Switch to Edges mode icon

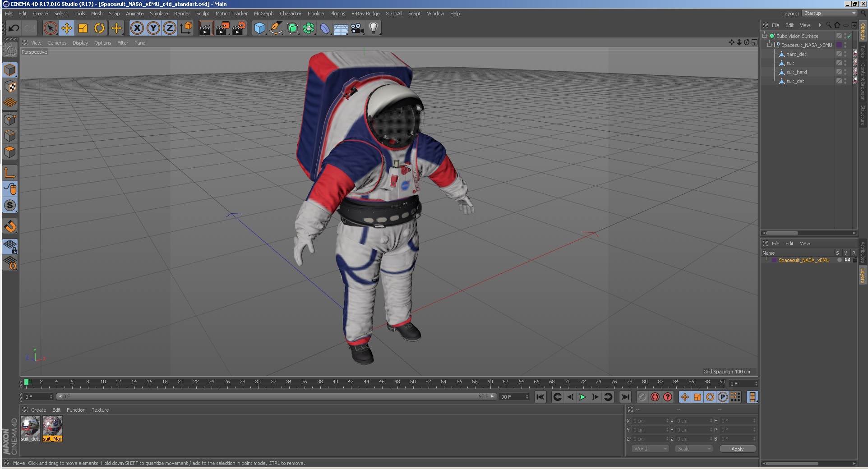pyautogui.click(x=10, y=136)
